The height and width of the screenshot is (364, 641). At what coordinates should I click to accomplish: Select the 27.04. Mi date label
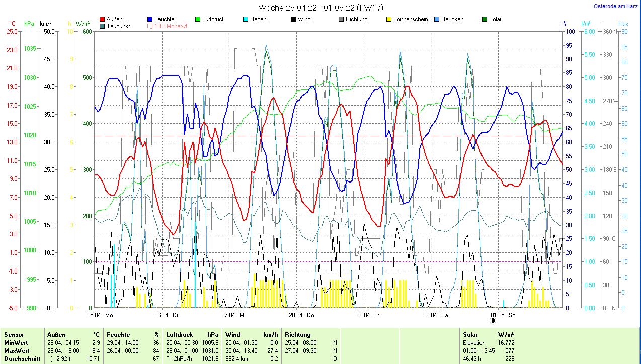tap(233, 315)
